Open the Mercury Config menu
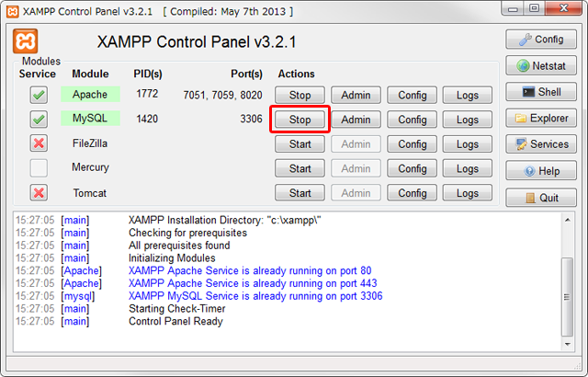 [x=413, y=168]
